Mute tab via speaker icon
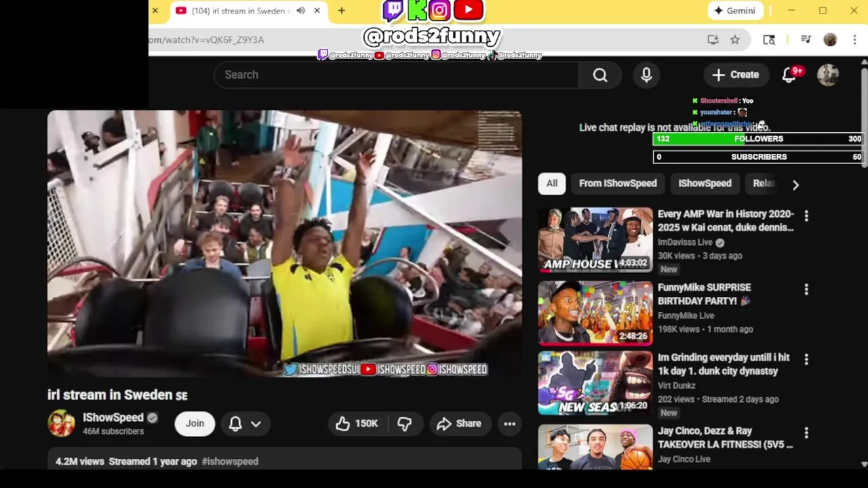868x488 pixels. pos(300,11)
